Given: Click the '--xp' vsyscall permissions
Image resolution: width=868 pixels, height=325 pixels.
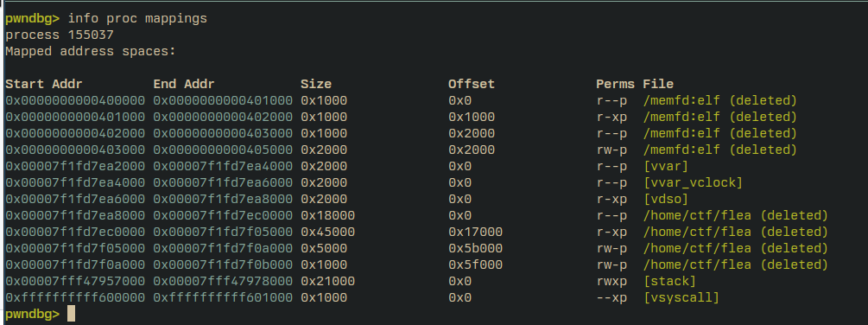Looking at the screenshot, I should pyautogui.click(x=611, y=298).
